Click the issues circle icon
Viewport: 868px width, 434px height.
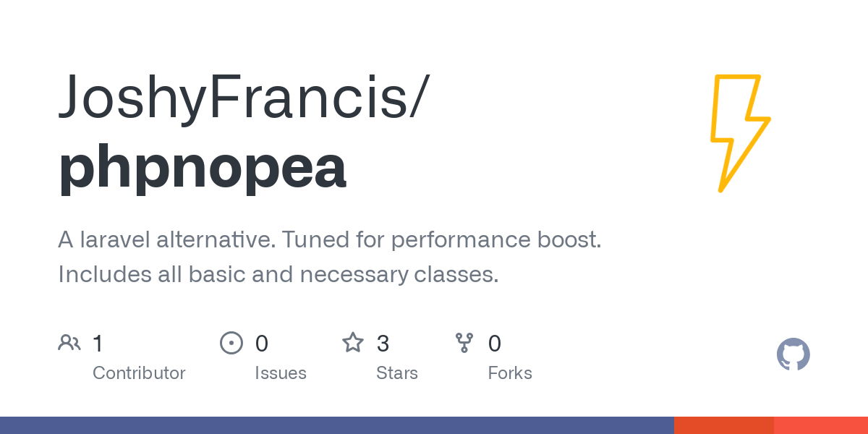[231, 343]
